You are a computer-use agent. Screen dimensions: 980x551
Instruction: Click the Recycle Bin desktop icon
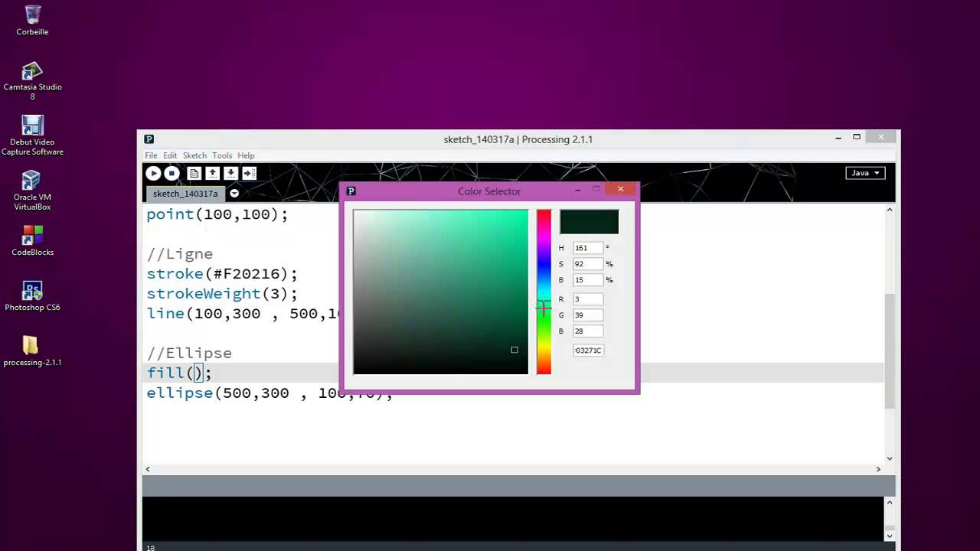tap(32, 21)
